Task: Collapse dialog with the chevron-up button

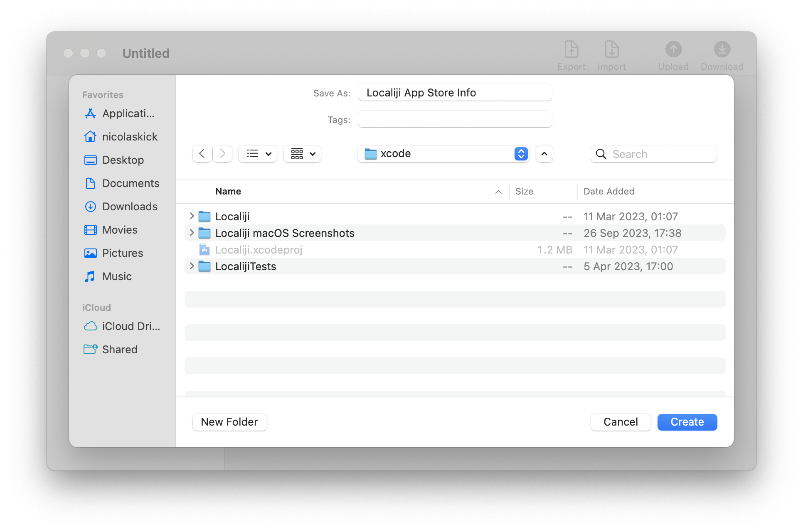Action: (x=544, y=154)
